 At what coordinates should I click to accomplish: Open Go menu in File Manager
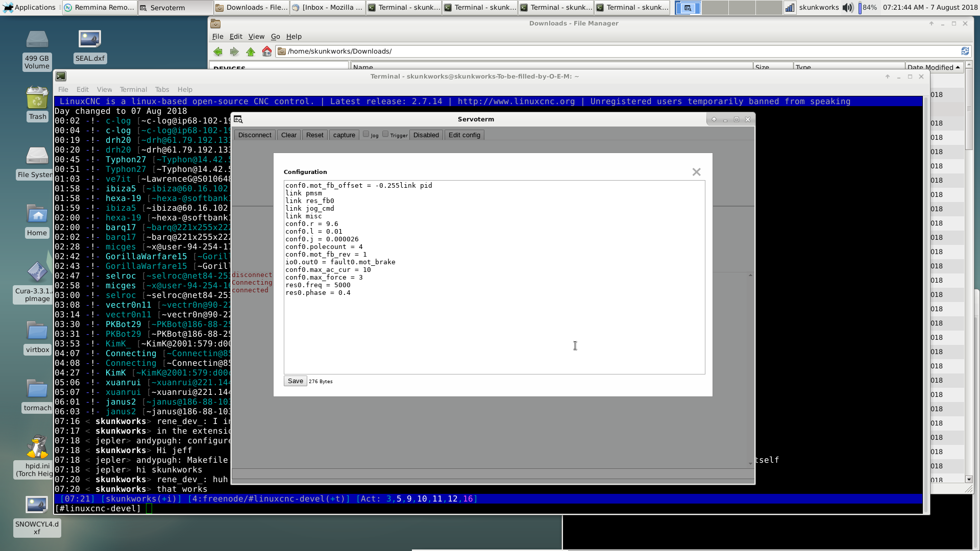click(275, 36)
